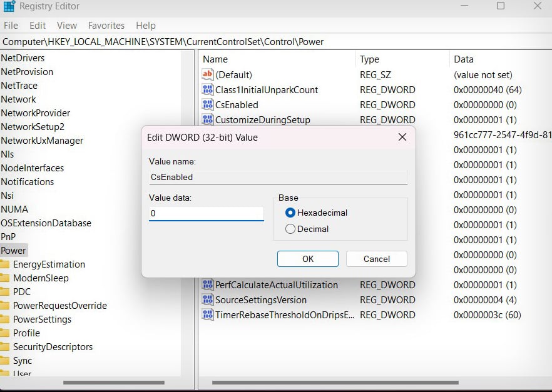Click the CsEnabled DWORD value icon
The width and height of the screenshot is (552, 392).
coord(207,104)
